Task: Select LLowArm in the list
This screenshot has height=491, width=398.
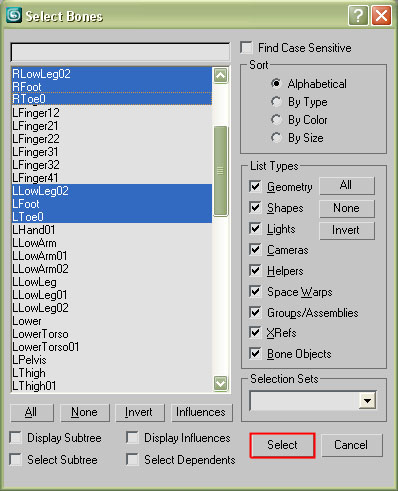Action: tap(112, 243)
